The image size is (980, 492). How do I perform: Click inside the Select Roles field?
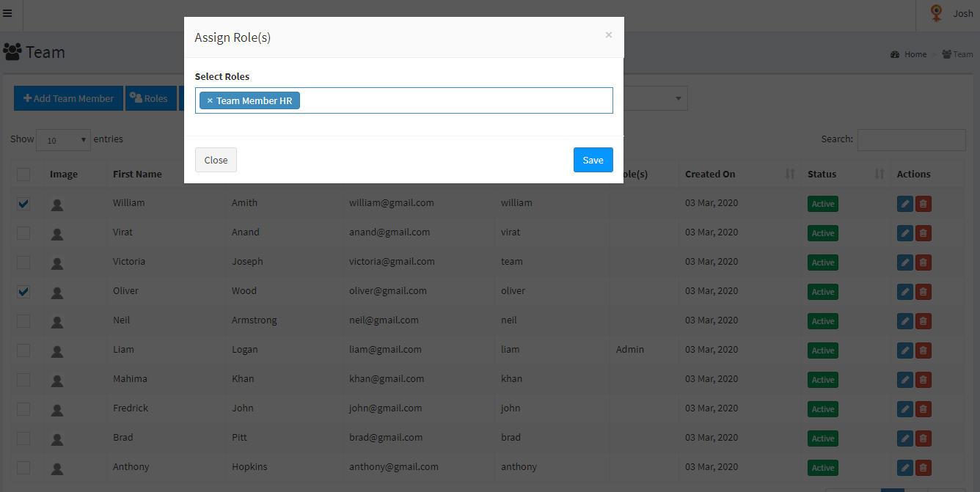pos(403,100)
